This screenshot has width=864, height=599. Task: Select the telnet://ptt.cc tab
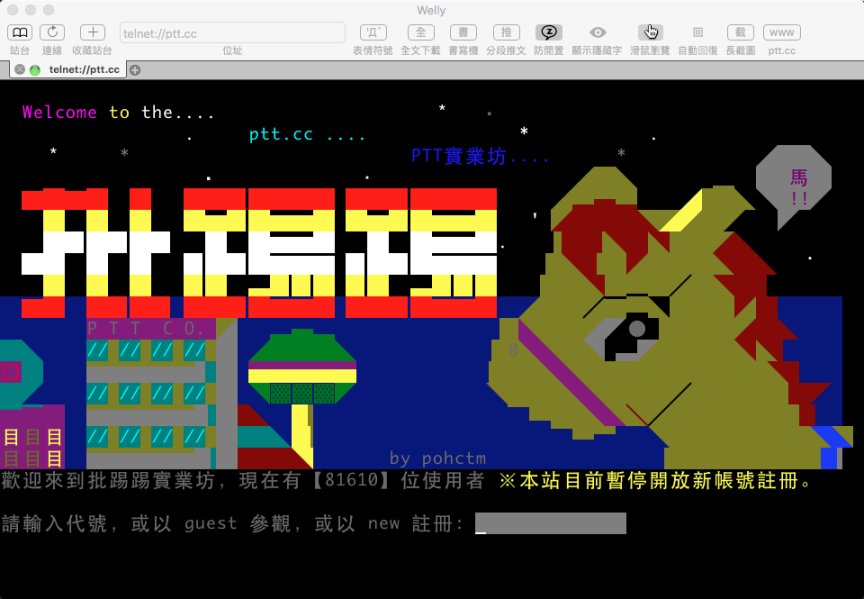pos(84,69)
